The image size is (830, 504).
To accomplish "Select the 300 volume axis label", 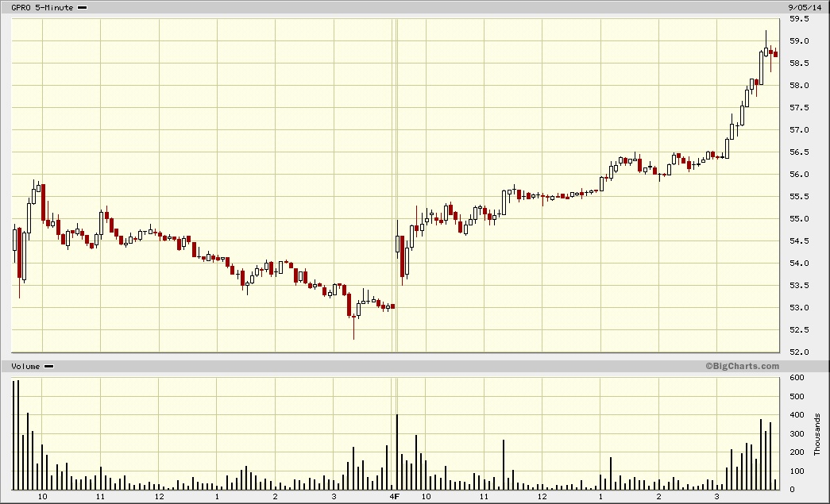I will pos(794,433).
